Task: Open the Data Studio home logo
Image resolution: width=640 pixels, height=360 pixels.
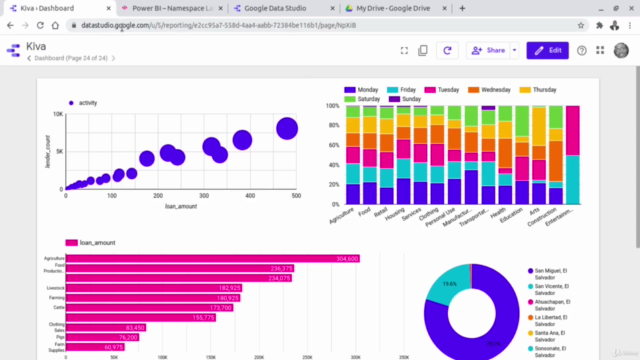Action: point(13,50)
